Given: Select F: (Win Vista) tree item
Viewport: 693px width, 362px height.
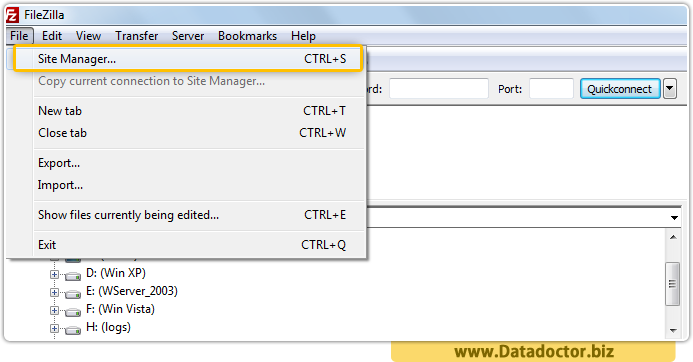Looking at the screenshot, I should coord(120,309).
